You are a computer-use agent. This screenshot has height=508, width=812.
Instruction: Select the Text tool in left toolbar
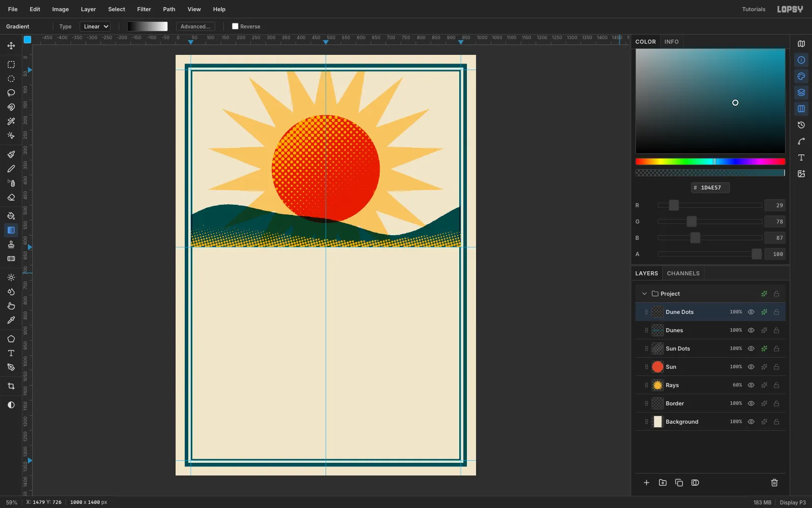[x=11, y=353]
